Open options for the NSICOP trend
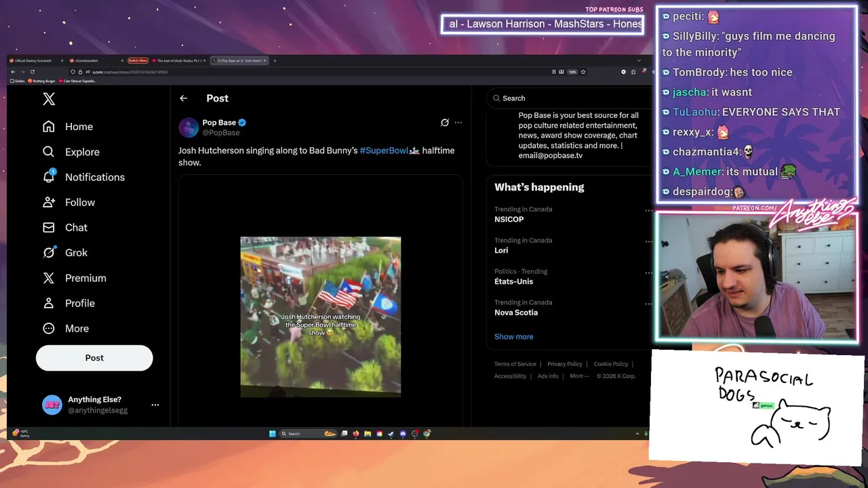 click(648, 211)
